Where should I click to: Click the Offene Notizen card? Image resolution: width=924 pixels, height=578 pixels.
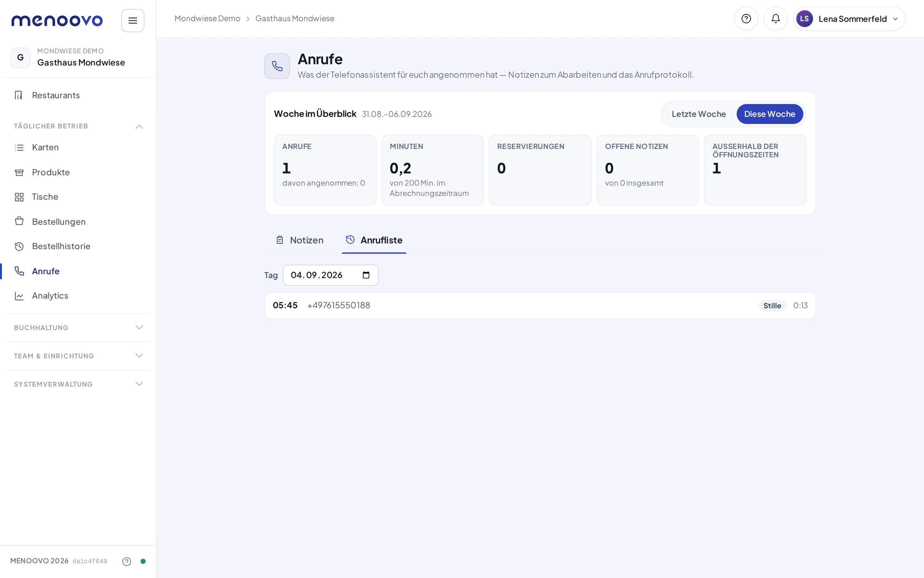[647, 170]
